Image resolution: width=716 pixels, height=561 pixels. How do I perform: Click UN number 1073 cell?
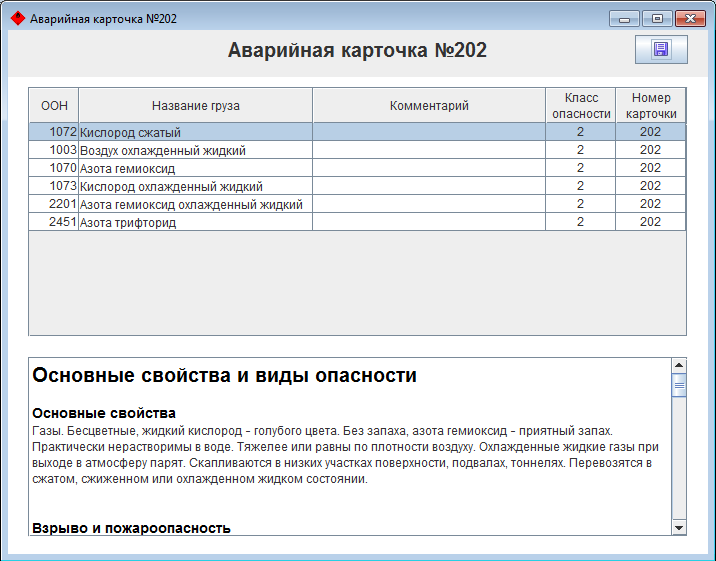point(54,186)
